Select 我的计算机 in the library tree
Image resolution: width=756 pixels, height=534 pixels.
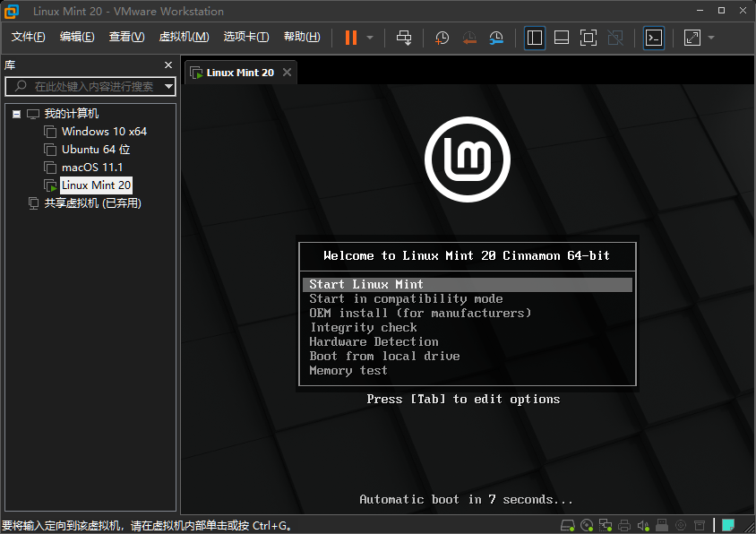click(72, 114)
